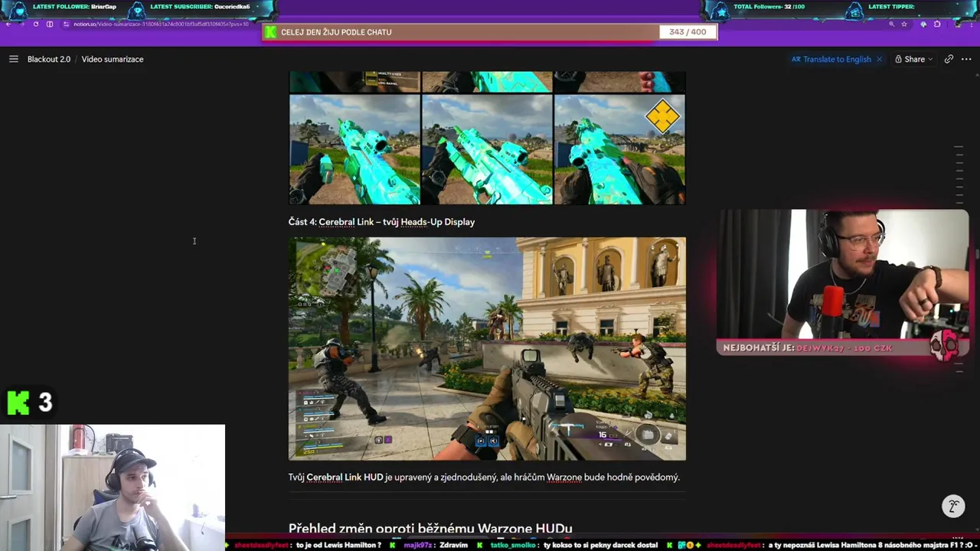The image size is (980, 551).
Task: Bookmark this page with the star icon
Action: click(x=904, y=24)
